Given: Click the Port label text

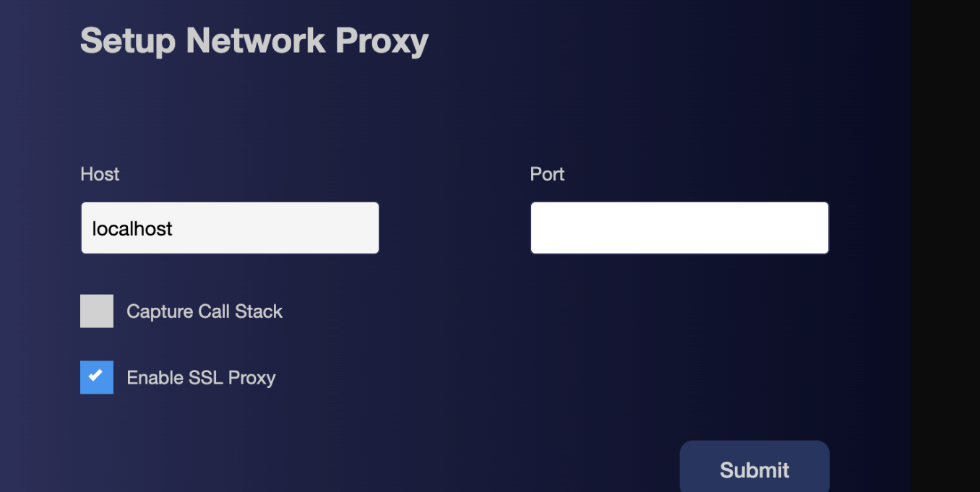Looking at the screenshot, I should [x=546, y=174].
